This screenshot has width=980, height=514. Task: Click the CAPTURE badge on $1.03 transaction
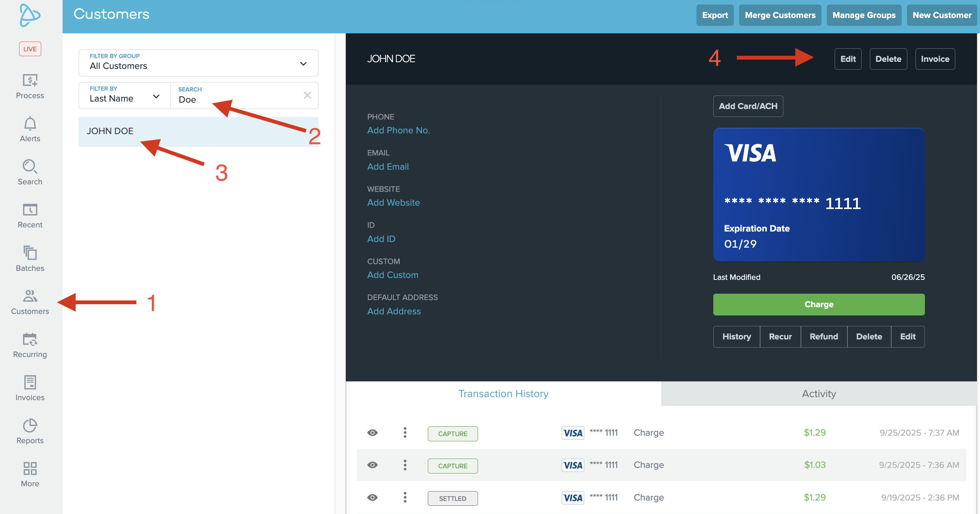click(453, 466)
